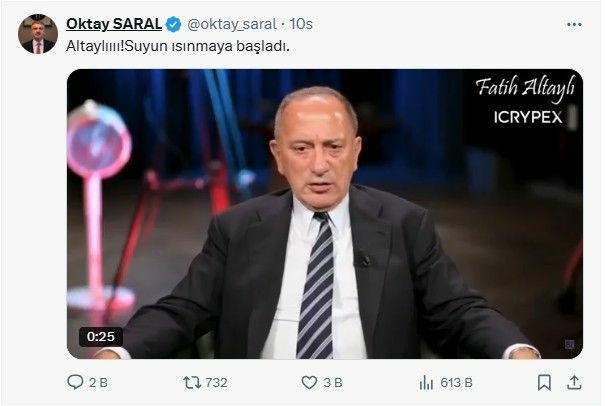Click the Oktay SARAL display name
The width and height of the screenshot is (606, 406).
tap(114, 24)
